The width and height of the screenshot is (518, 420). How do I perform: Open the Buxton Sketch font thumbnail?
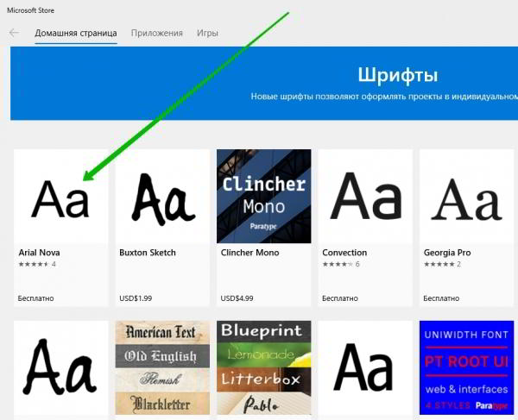point(162,197)
